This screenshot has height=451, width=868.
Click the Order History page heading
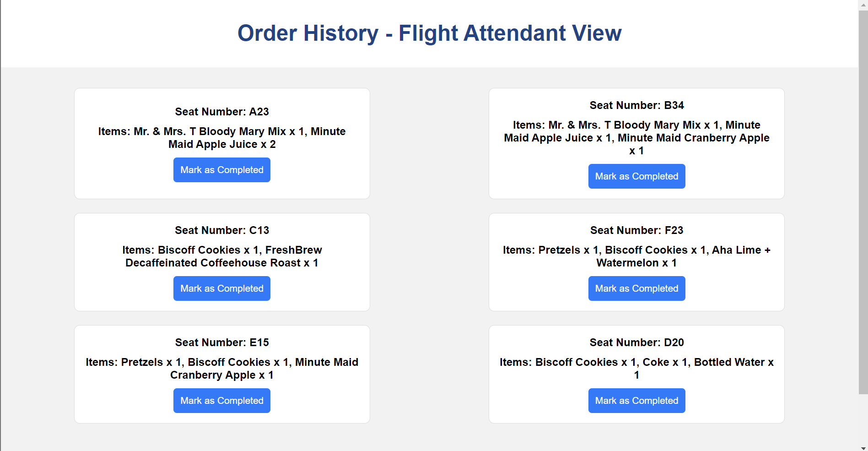tap(429, 33)
